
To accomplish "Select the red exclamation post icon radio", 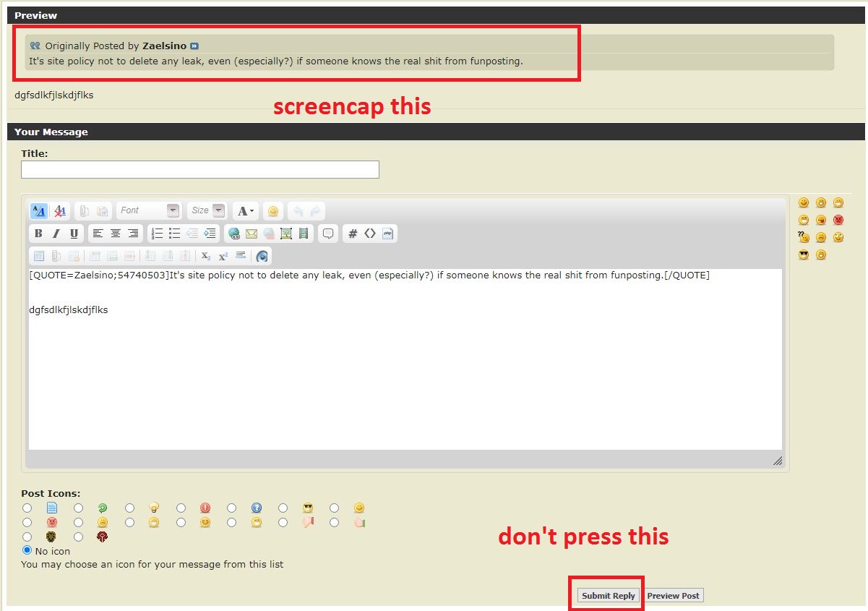I will [181, 508].
